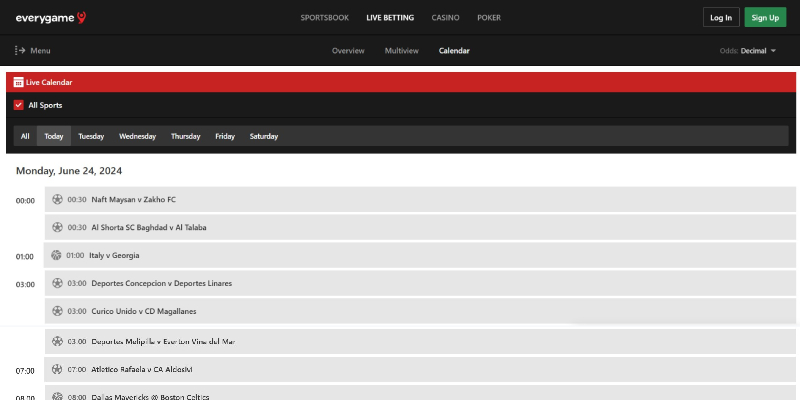Screen dimensions: 800x400
Task: Click soccer icon for Deportes Melipilla match
Action: point(58,341)
